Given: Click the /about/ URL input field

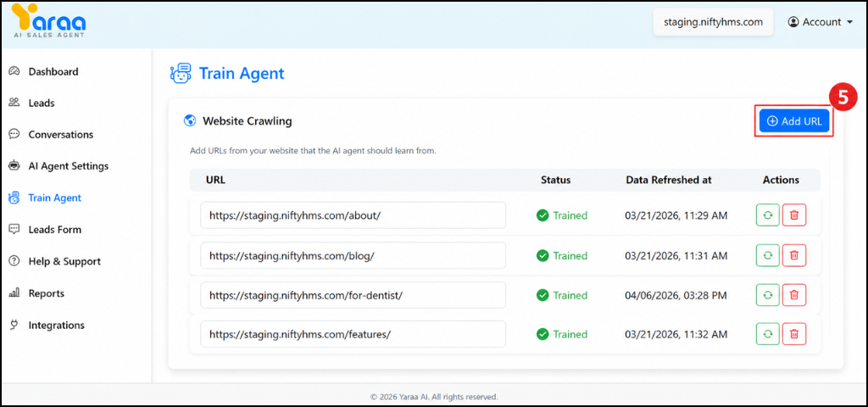Looking at the screenshot, I should [x=353, y=215].
